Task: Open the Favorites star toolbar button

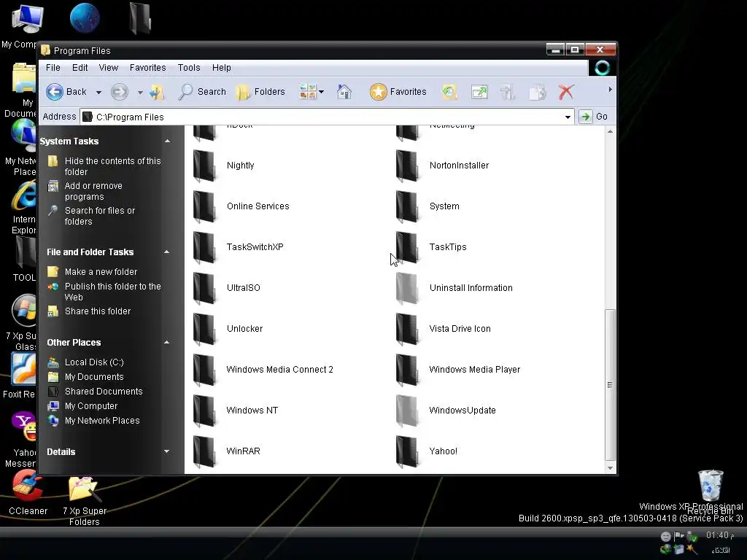Action: click(398, 91)
